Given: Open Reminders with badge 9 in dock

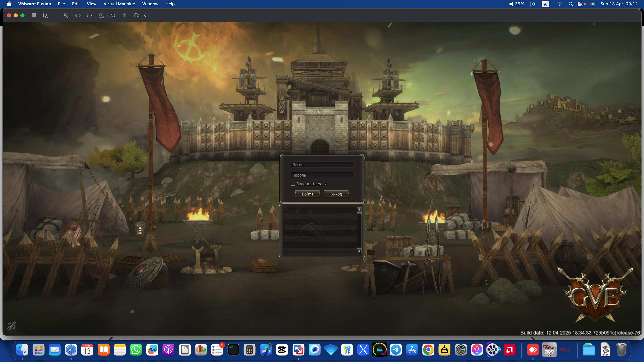Looking at the screenshot, I should pos(217,349).
